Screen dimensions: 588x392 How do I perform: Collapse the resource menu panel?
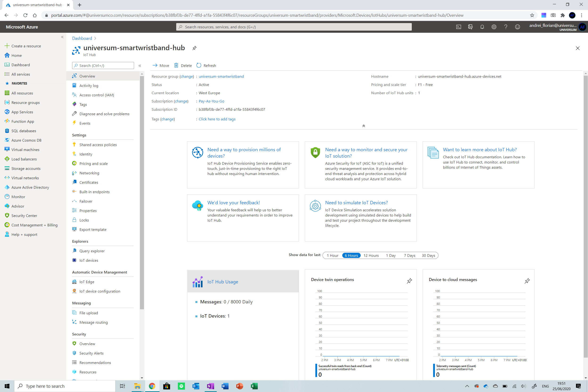[x=140, y=65]
